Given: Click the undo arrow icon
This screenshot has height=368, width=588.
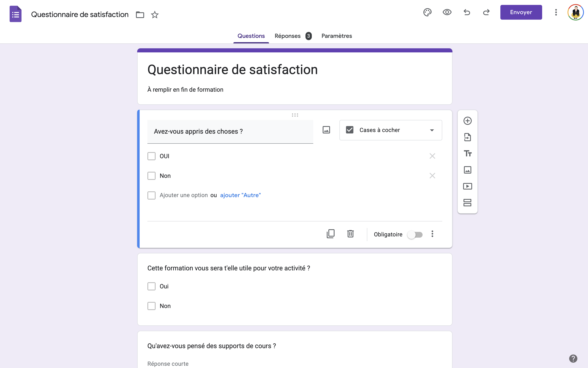Looking at the screenshot, I should (467, 12).
